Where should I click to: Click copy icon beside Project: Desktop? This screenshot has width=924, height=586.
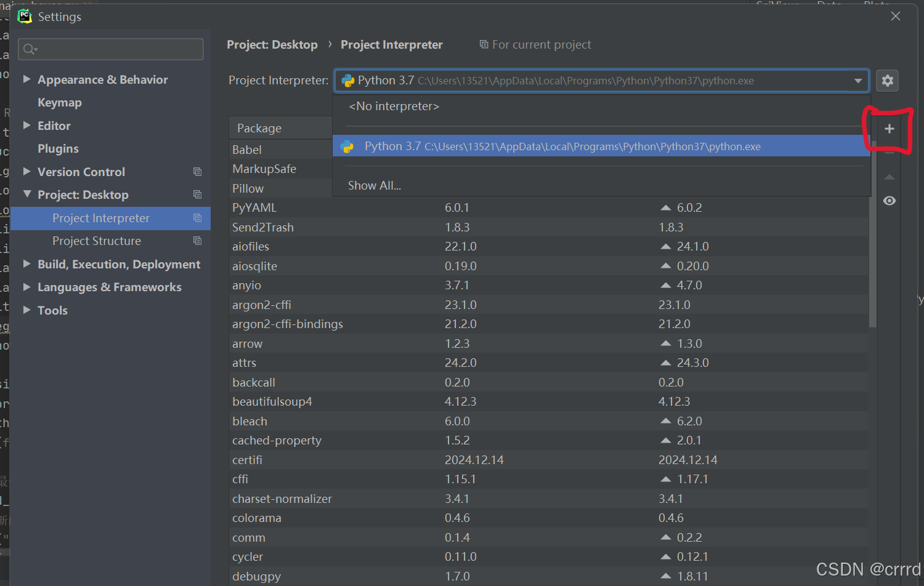197,195
